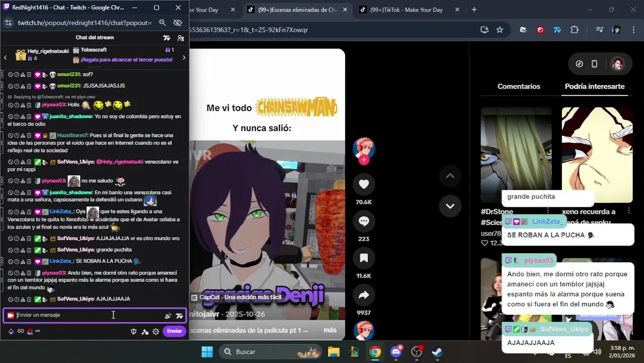Open the #DrStone recommended video thumbnail
The width and height of the screenshot is (644, 363).
516,154
